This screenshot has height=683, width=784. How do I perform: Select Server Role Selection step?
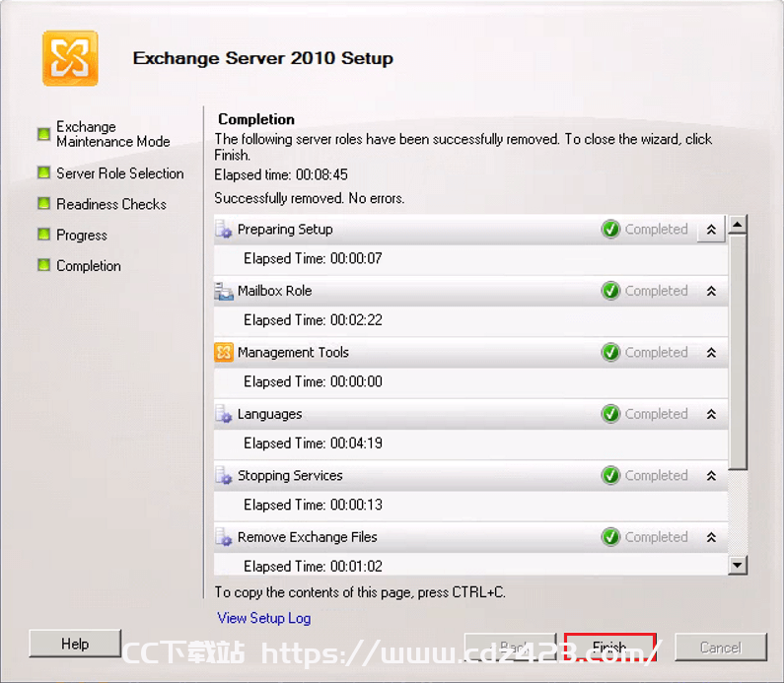[120, 173]
